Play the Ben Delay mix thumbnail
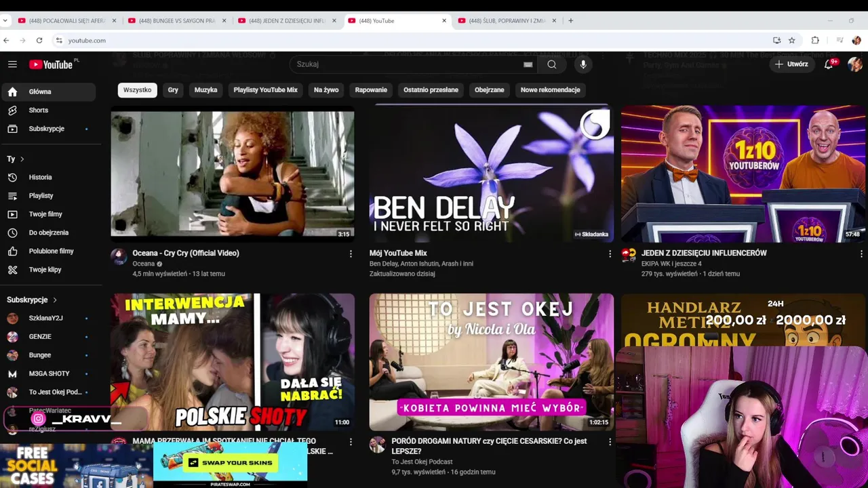The height and width of the screenshot is (488, 868). 492,174
